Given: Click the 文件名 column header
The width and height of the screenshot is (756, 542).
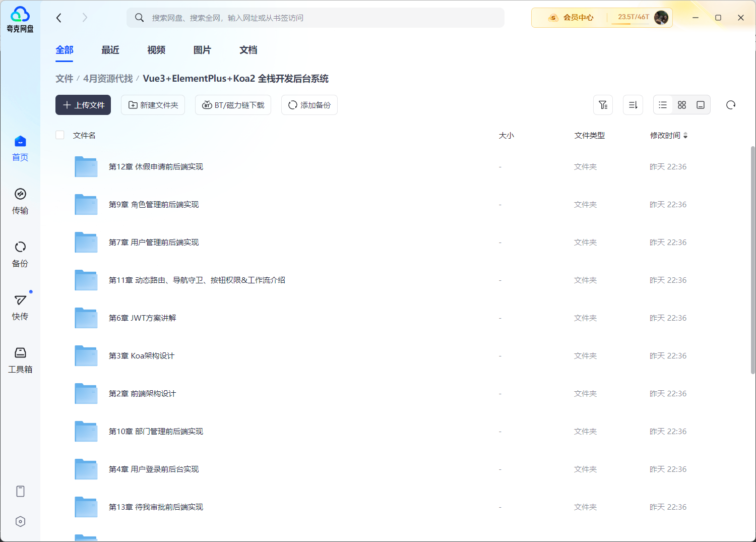Looking at the screenshot, I should click(84, 135).
